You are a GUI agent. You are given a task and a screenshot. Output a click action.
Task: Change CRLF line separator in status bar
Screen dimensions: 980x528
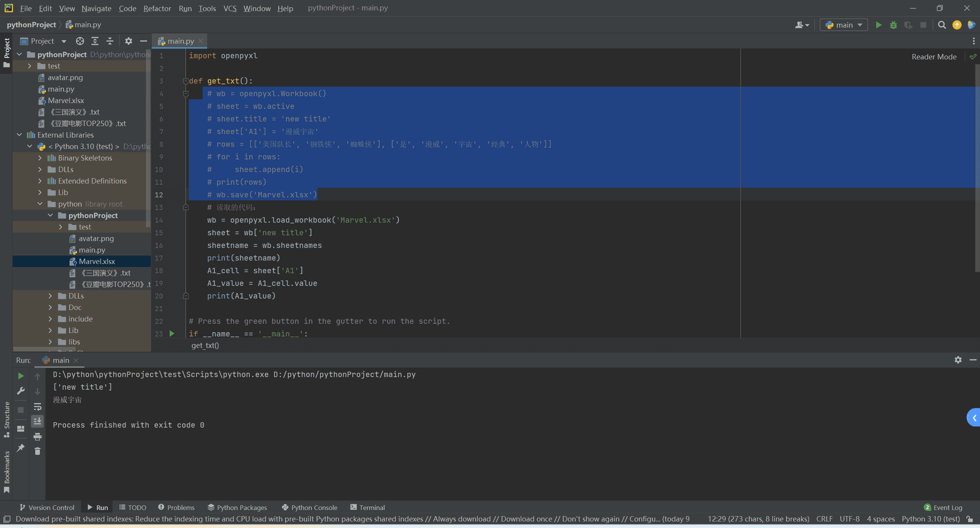[x=824, y=519]
